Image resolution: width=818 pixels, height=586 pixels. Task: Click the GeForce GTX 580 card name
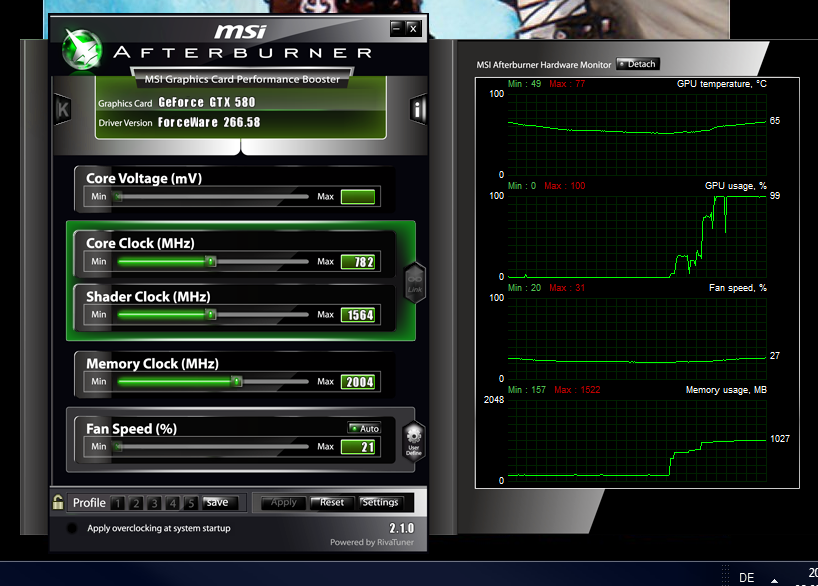click(x=207, y=102)
